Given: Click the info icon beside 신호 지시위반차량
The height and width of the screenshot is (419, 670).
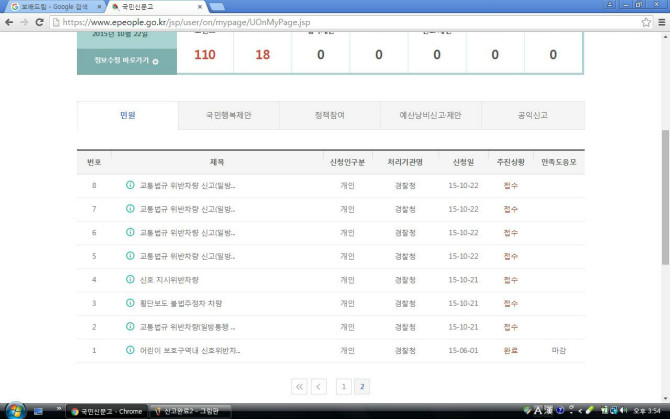Looking at the screenshot, I should pyautogui.click(x=130, y=279).
